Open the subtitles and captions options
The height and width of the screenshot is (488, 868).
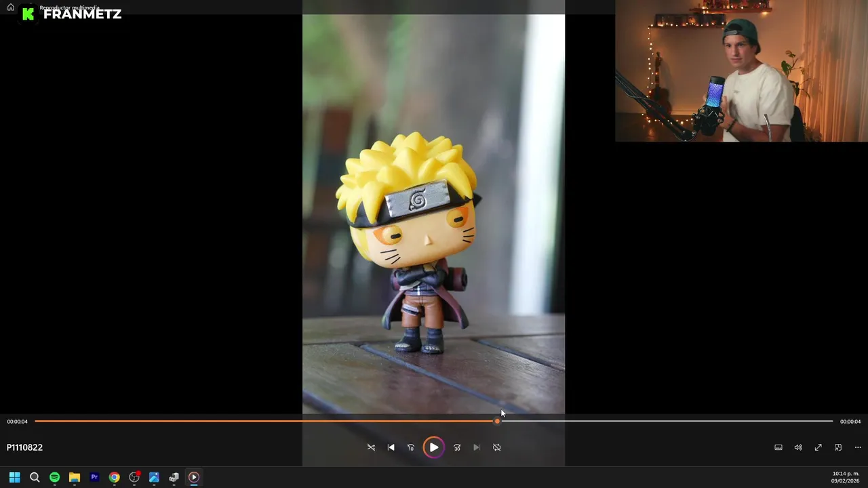click(778, 447)
